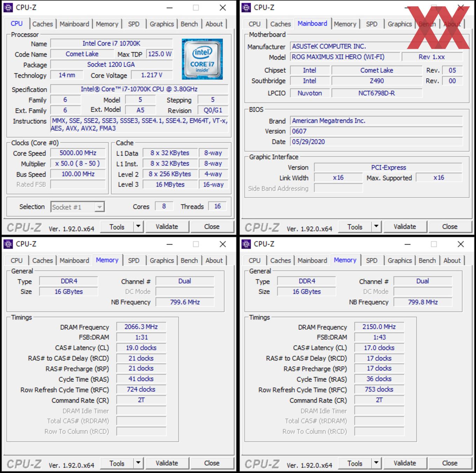Click Close button in bottom-right Memory window
Viewport: 476px width, 473px height.
click(x=450, y=463)
